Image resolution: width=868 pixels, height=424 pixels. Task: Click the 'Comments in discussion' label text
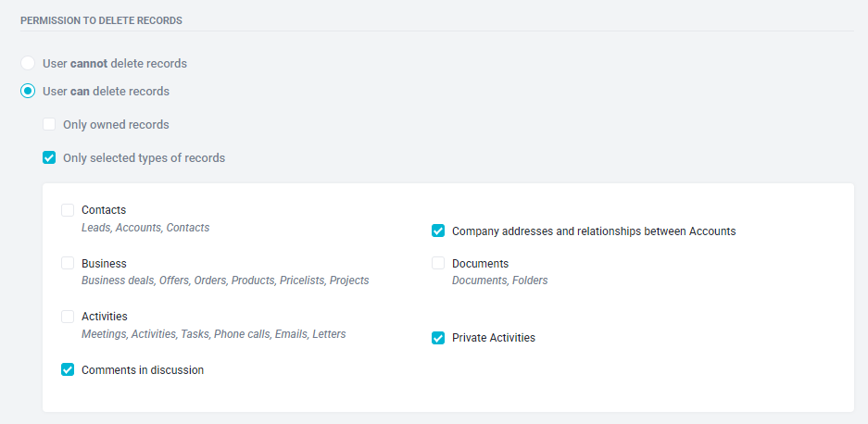(143, 369)
